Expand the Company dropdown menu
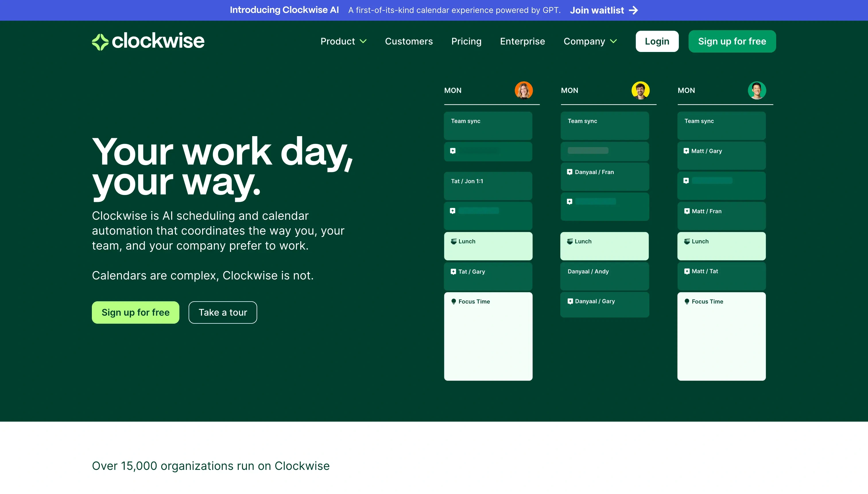 (590, 41)
